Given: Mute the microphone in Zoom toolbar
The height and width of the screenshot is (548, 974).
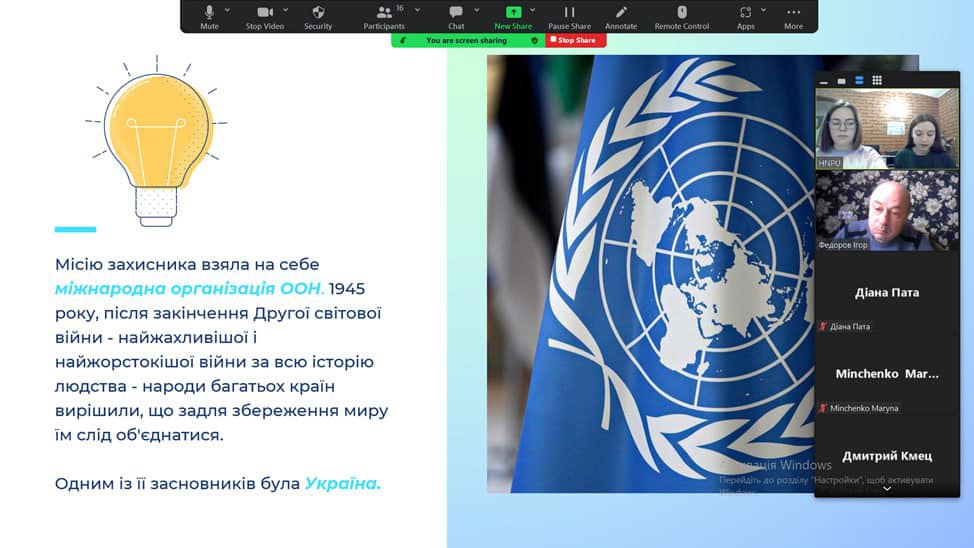Looking at the screenshot, I should click(x=209, y=17).
